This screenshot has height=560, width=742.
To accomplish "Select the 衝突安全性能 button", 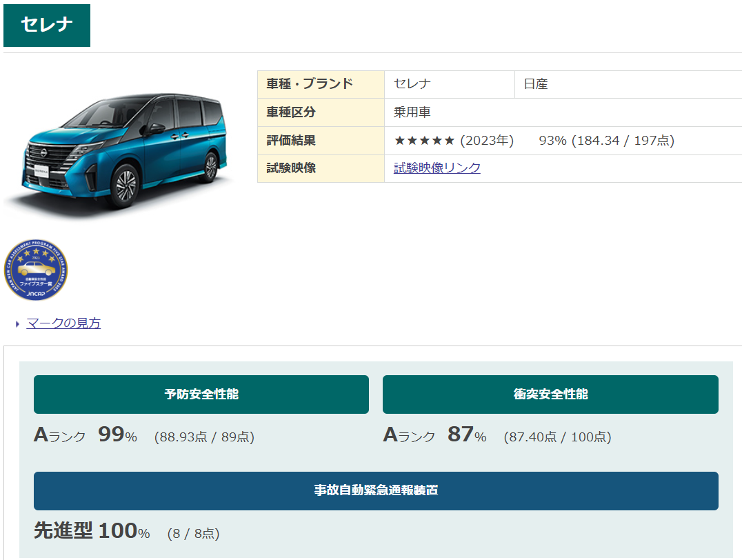I will click(550, 394).
